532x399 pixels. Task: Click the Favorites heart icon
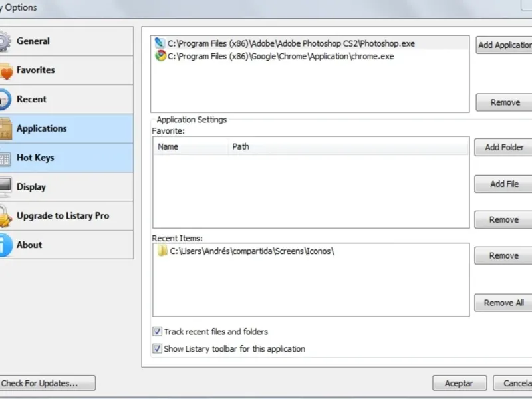pos(5,71)
